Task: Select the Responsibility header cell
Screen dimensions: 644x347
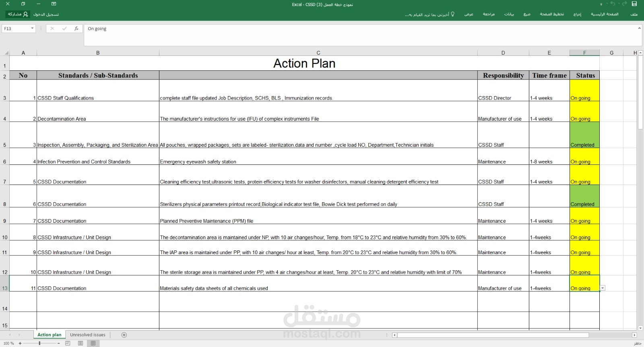Action: coord(503,75)
